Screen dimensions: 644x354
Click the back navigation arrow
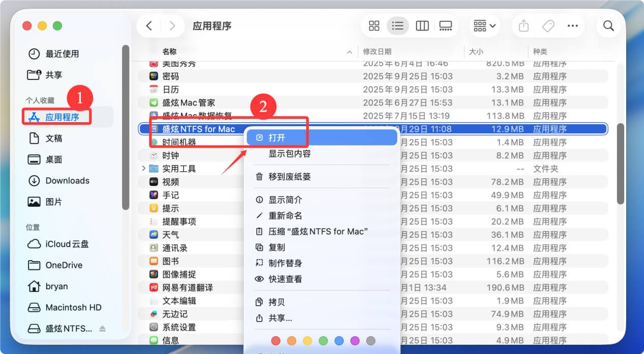click(149, 25)
